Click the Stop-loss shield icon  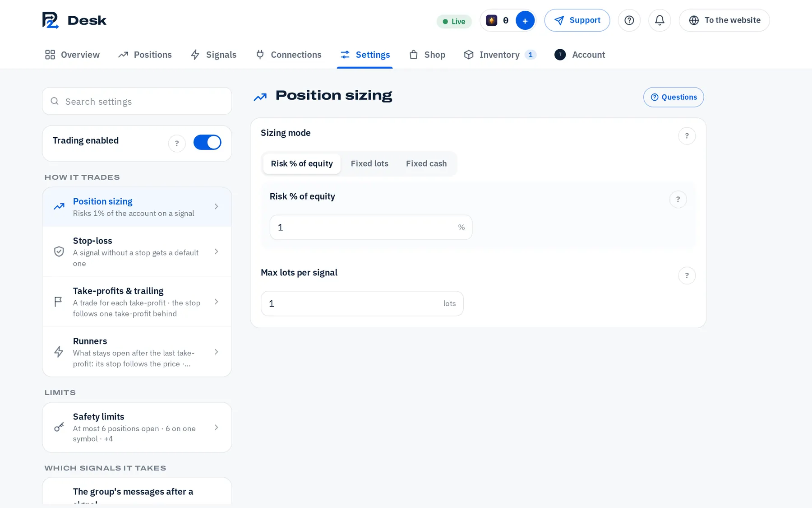pos(59,252)
